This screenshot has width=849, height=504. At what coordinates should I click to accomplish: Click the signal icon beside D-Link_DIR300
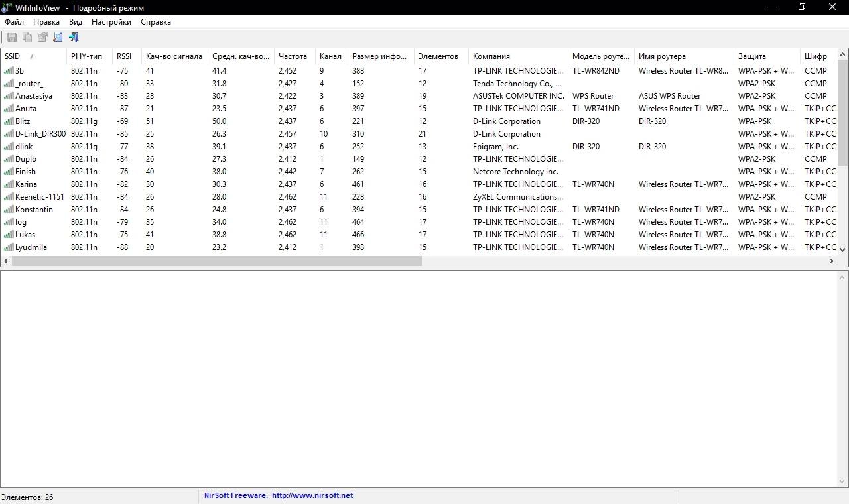9,134
